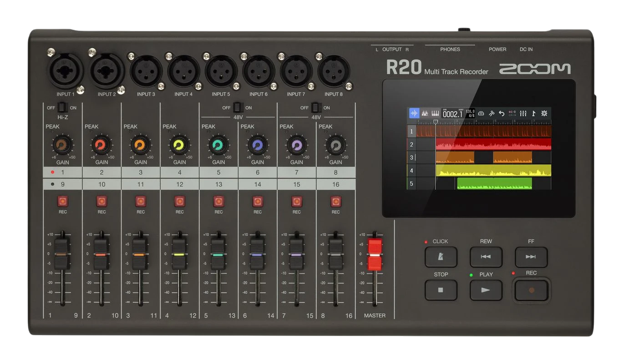The height and width of the screenshot is (364, 624).
Task: Tap the piano keyboard synth icon
Action: point(436,113)
